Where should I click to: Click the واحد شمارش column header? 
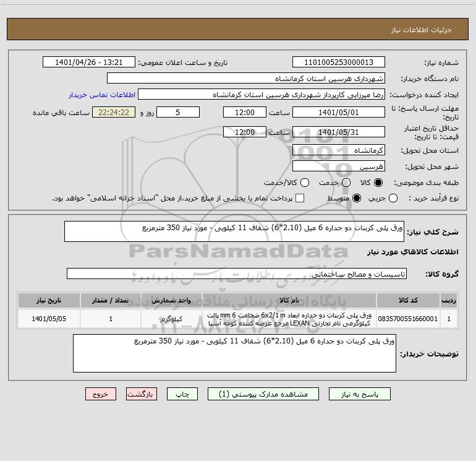click(x=171, y=300)
